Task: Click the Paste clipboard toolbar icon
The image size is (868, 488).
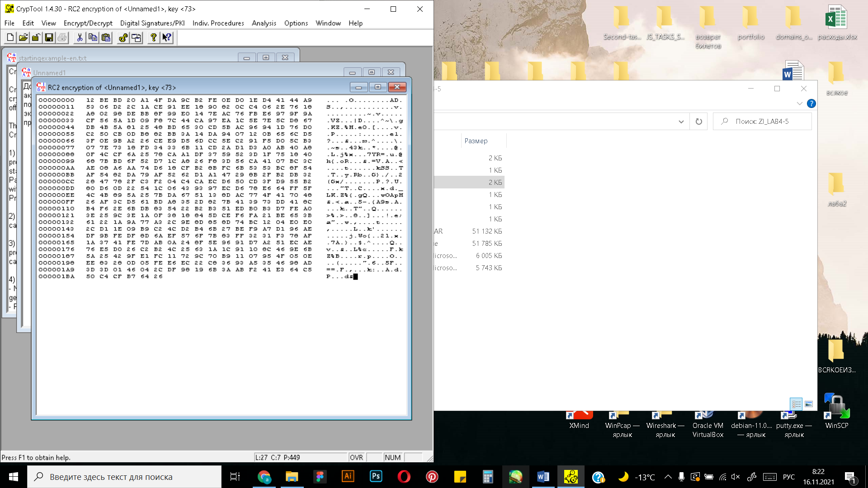Action: point(106,38)
